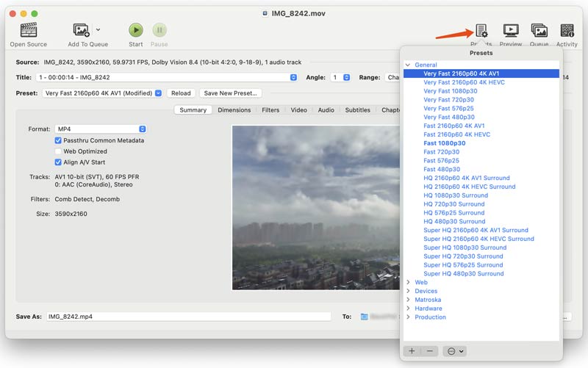
Task: Select Very Fast 1080p30 preset
Action: point(451,90)
